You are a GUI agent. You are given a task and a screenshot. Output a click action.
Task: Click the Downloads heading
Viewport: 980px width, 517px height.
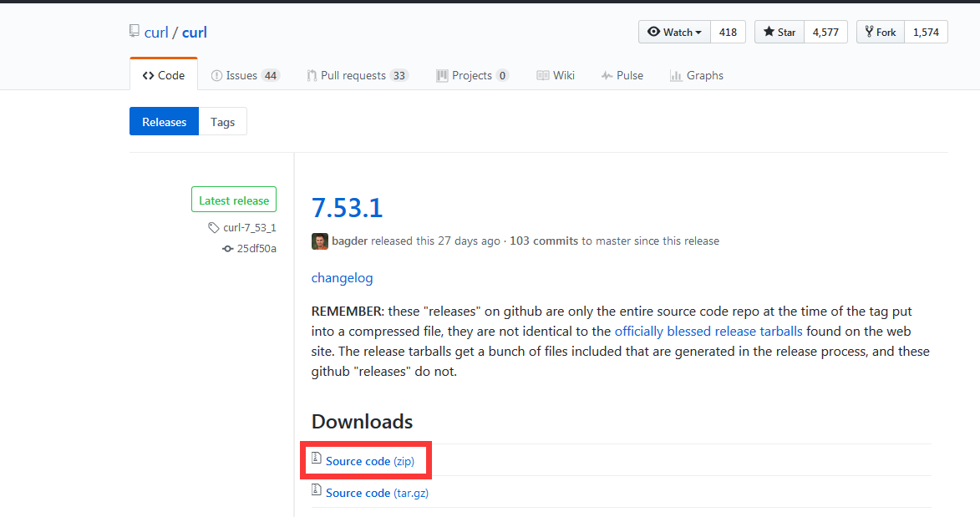(362, 421)
